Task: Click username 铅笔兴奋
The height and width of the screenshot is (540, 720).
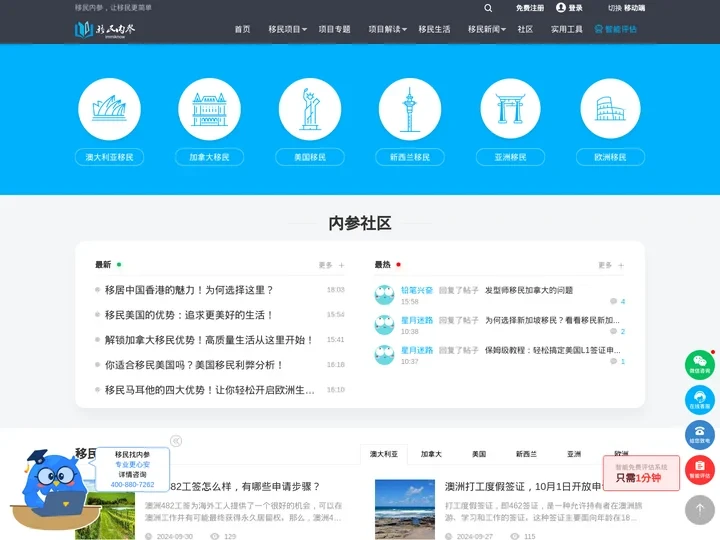Action: [x=417, y=290]
